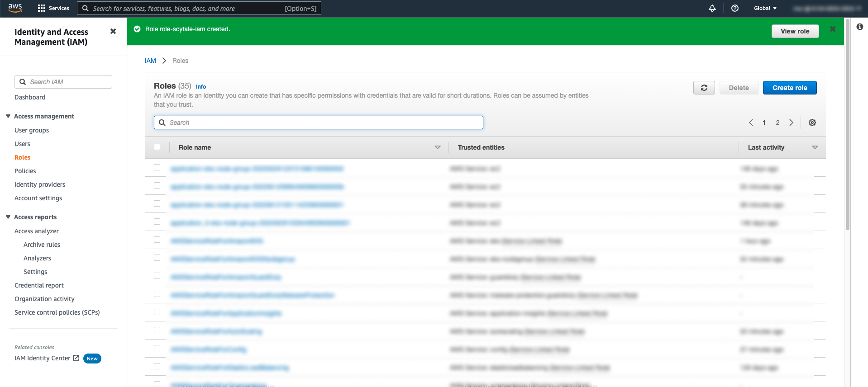Focus the top AWS services search bar
This screenshot has height=387, width=868.
[x=199, y=8]
